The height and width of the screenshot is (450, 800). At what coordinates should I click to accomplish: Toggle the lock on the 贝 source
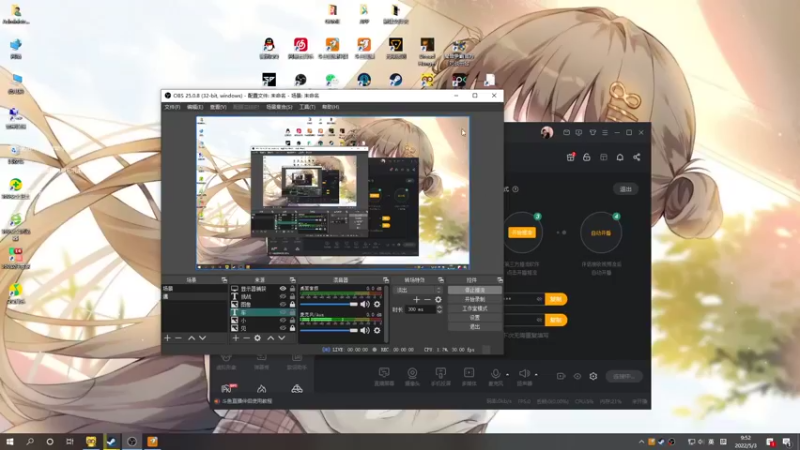(292, 328)
